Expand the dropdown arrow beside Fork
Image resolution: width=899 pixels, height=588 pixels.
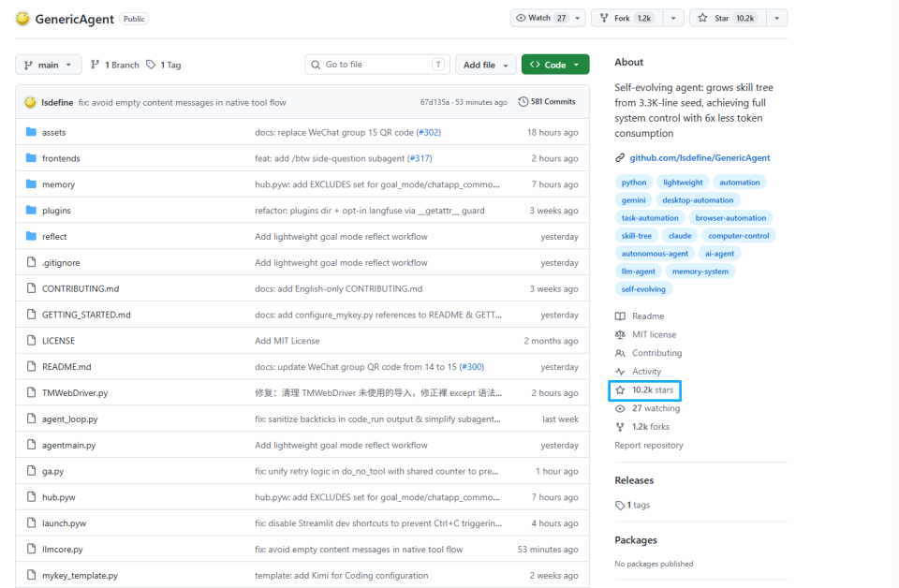[673, 18]
